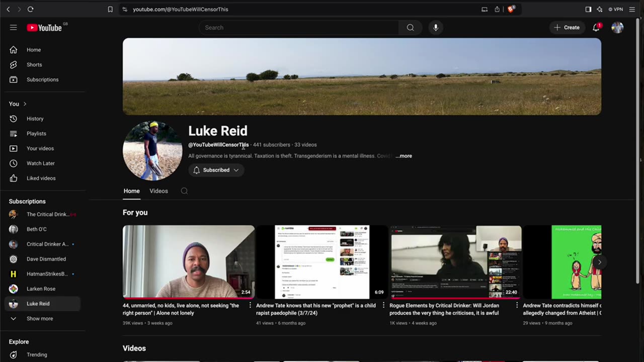The height and width of the screenshot is (362, 644).
Task: Open Dave Dismantled subscription
Action: (x=42, y=259)
